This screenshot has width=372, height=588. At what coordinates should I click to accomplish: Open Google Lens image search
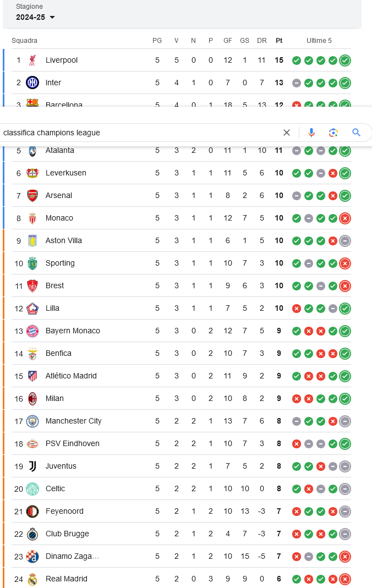click(333, 133)
